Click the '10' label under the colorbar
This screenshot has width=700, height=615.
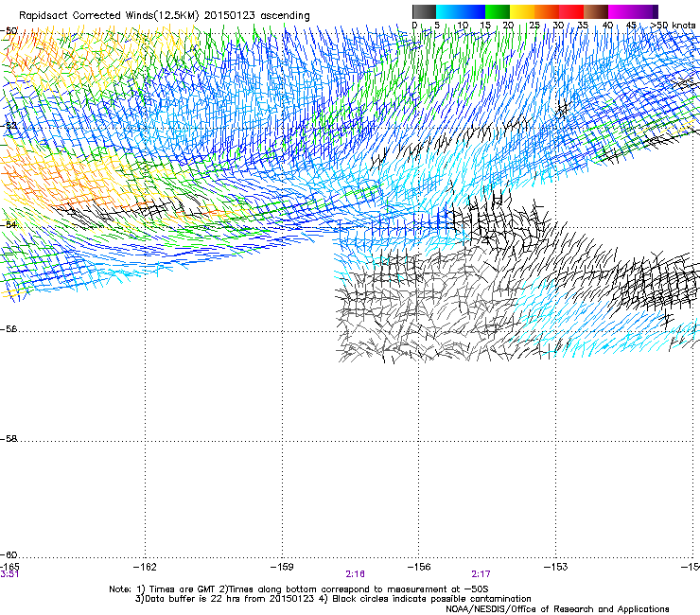(x=463, y=25)
